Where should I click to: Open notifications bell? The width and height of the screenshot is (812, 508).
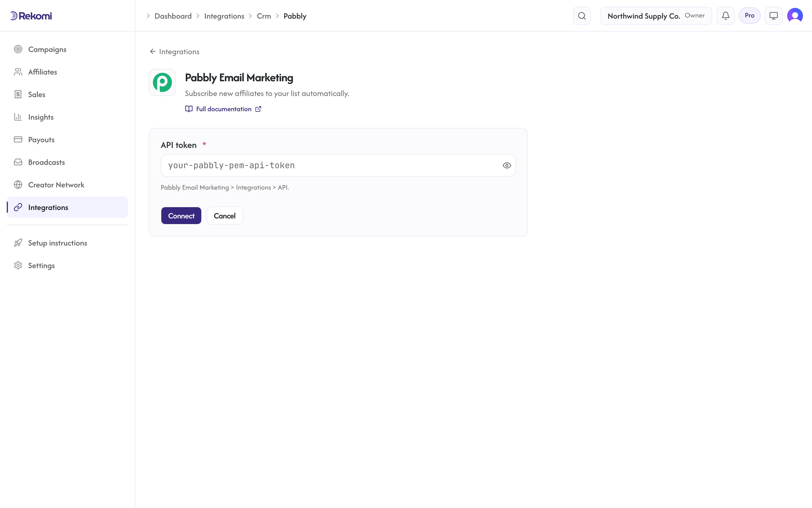point(725,16)
